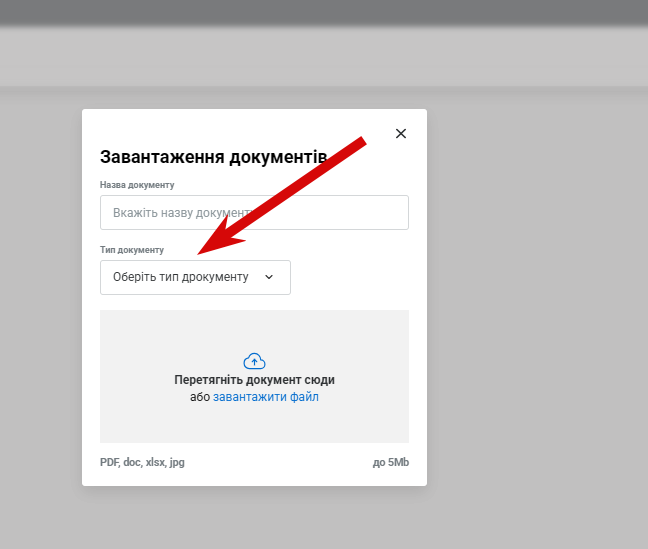Click the Тип документу label
The height and width of the screenshot is (549, 648).
(x=132, y=250)
